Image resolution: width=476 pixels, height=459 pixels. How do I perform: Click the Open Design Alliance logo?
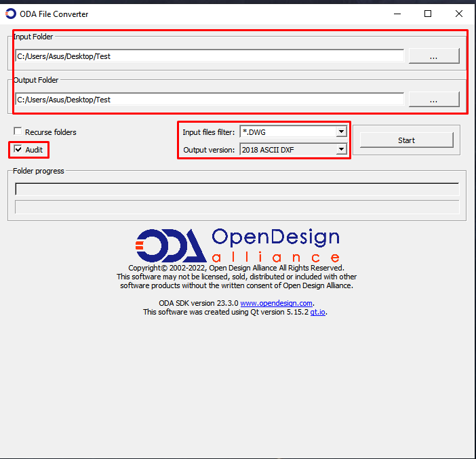click(x=237, y=245)
